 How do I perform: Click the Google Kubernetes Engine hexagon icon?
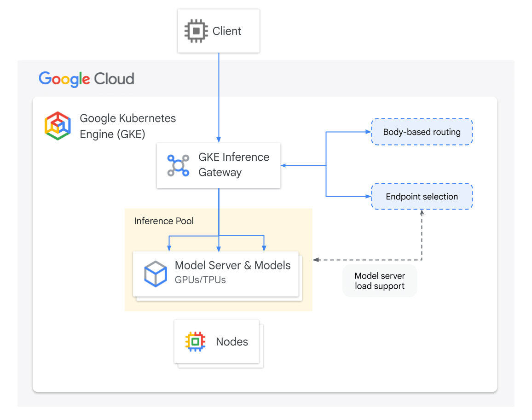click(58, 126)
